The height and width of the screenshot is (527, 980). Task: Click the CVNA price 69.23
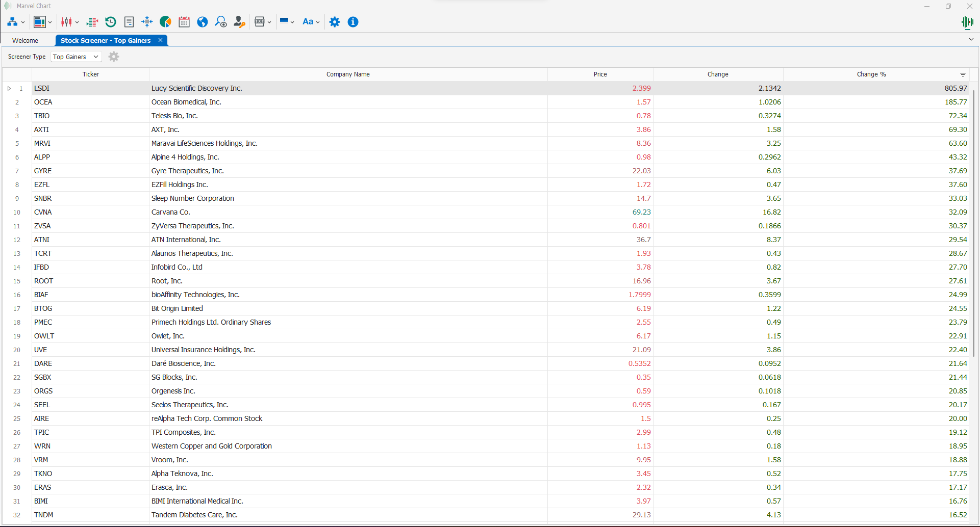coord(641,212)
